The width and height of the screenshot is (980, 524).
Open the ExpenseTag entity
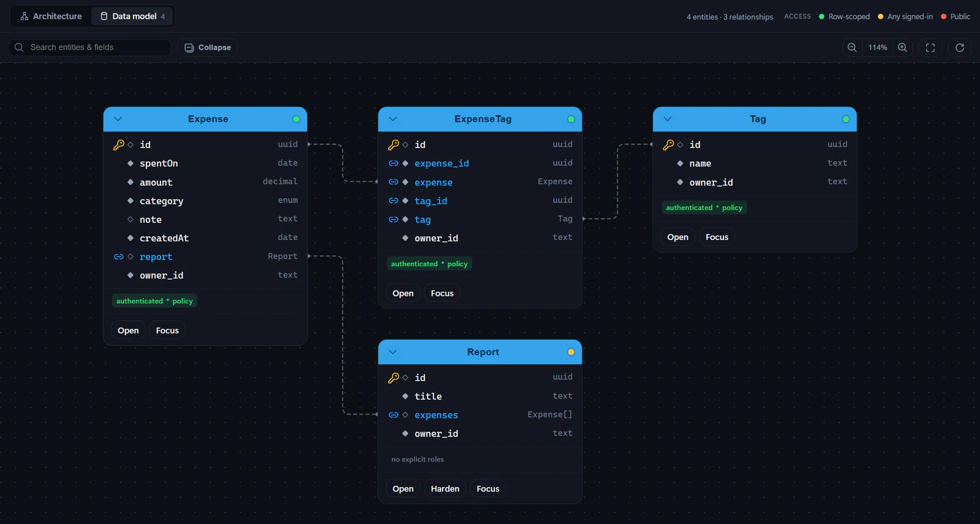click(403, 293)
